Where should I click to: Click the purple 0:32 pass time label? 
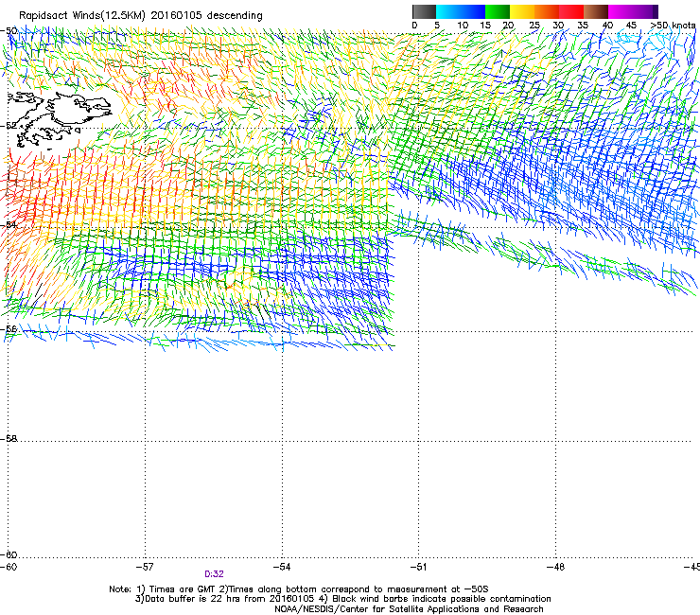click(x=215, y=574)
